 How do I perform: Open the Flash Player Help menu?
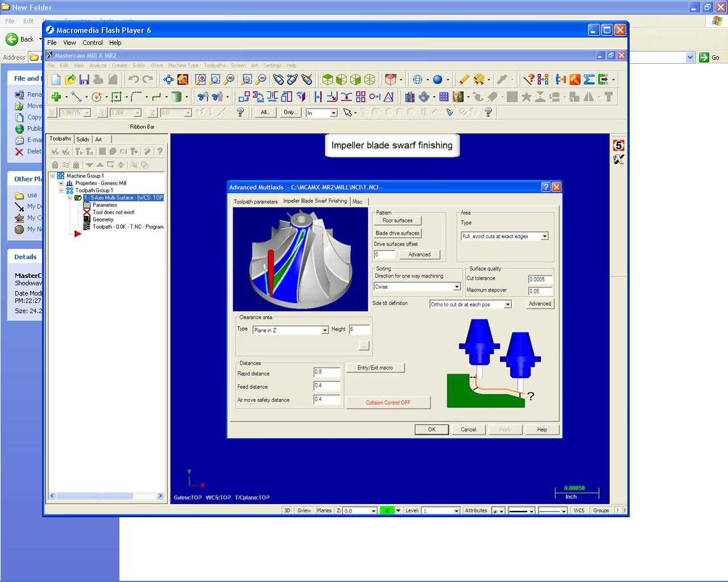pyautogui.click(x=115, y=43)
